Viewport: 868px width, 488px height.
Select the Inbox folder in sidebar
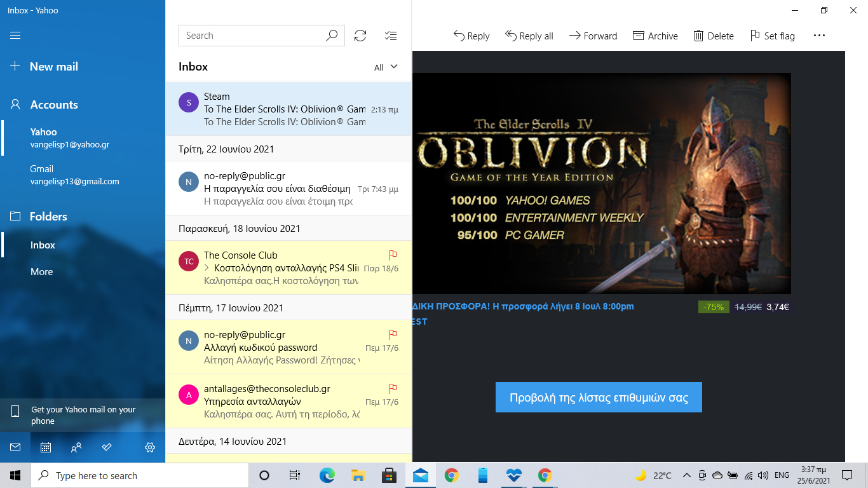(83, 245)
